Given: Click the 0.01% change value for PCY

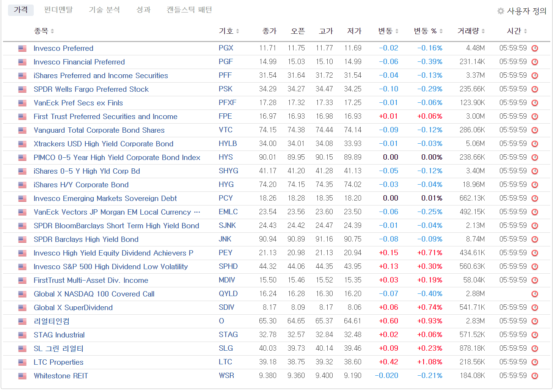Looking at the screenshot, I should point(432,198).
